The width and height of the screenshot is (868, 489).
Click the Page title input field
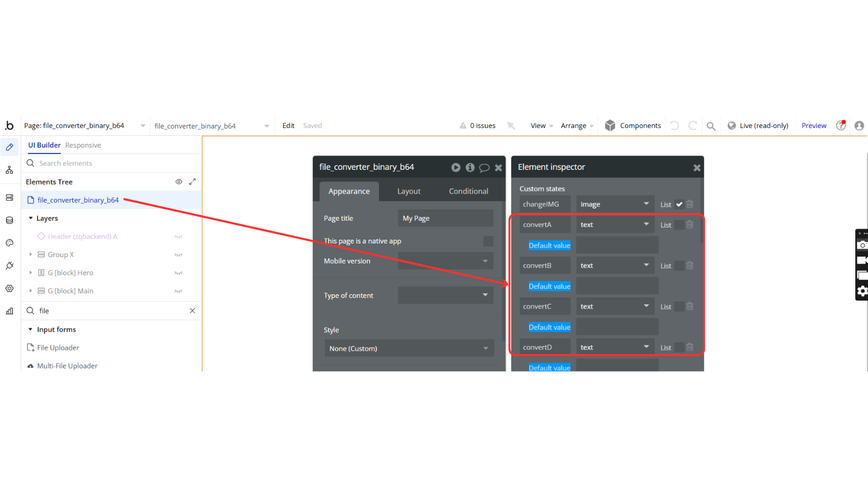click(x=445, y=218)
